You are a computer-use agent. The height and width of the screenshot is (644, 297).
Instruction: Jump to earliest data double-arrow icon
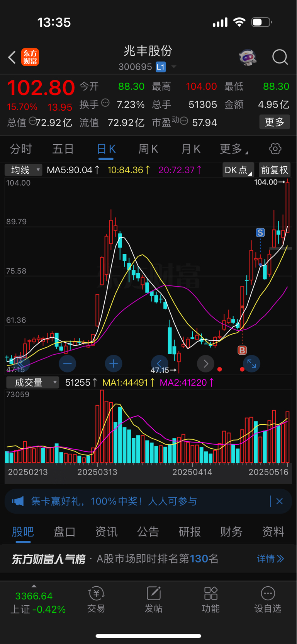click(x=21, y=364)
